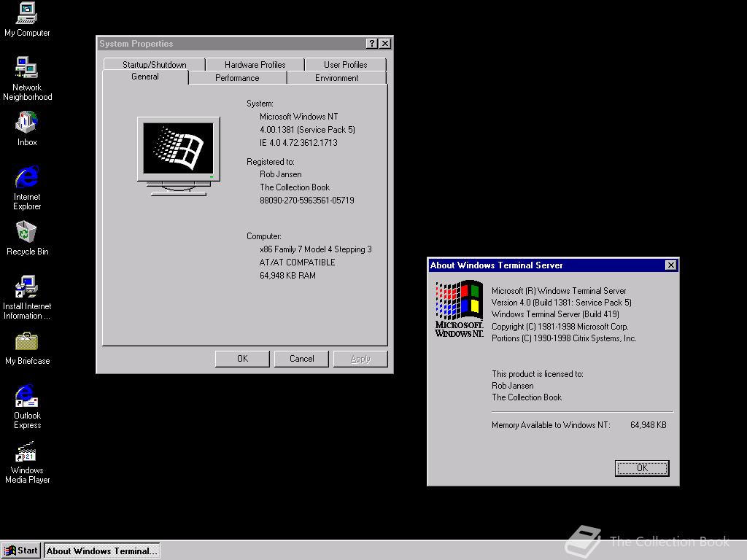Click 'Portions (C) 1990-1998 Citrix Systems, Inc.'

pyautogui.click(x=564, y=338)
